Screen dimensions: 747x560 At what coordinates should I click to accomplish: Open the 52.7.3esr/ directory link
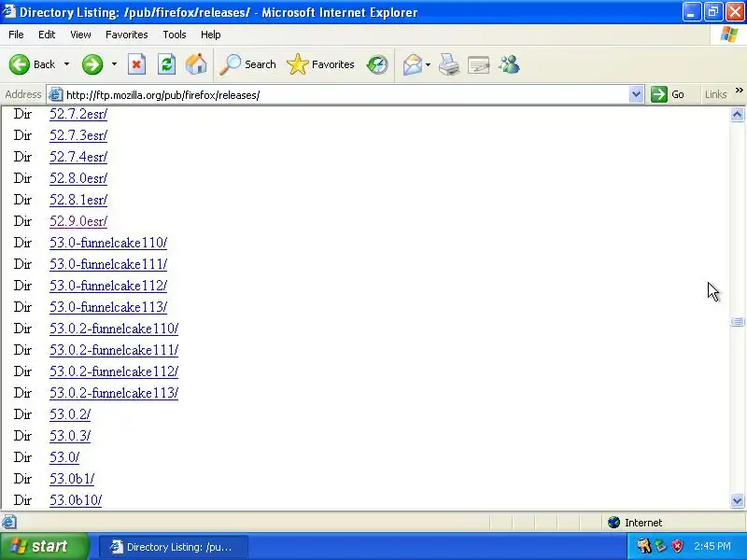click(78, 135)
